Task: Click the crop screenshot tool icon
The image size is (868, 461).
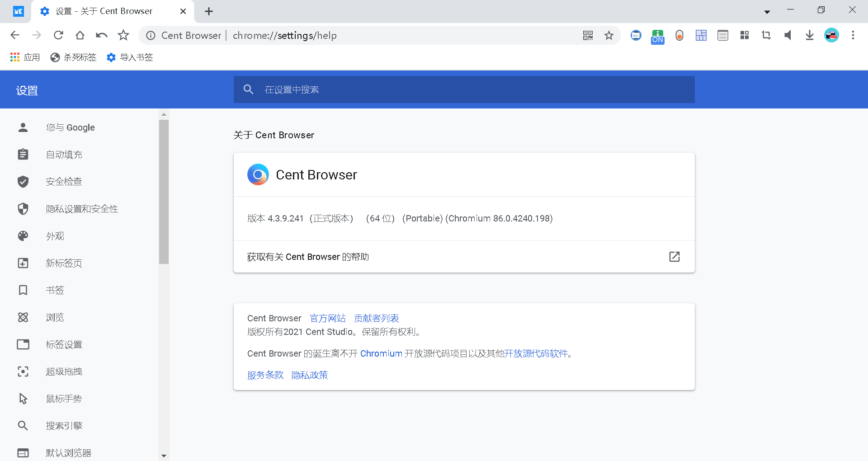Action: [x=766, y=35]
